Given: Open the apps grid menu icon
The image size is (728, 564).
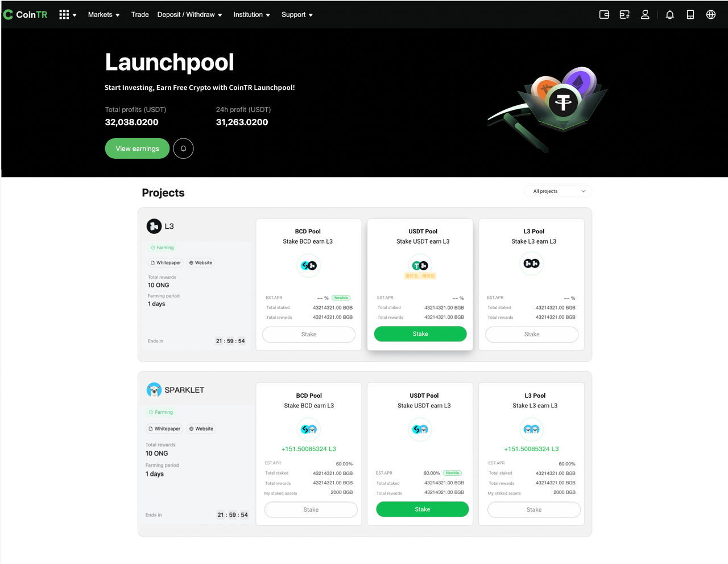Looking at the screenshot, I should pyautogui.click(x=64, y=15).
